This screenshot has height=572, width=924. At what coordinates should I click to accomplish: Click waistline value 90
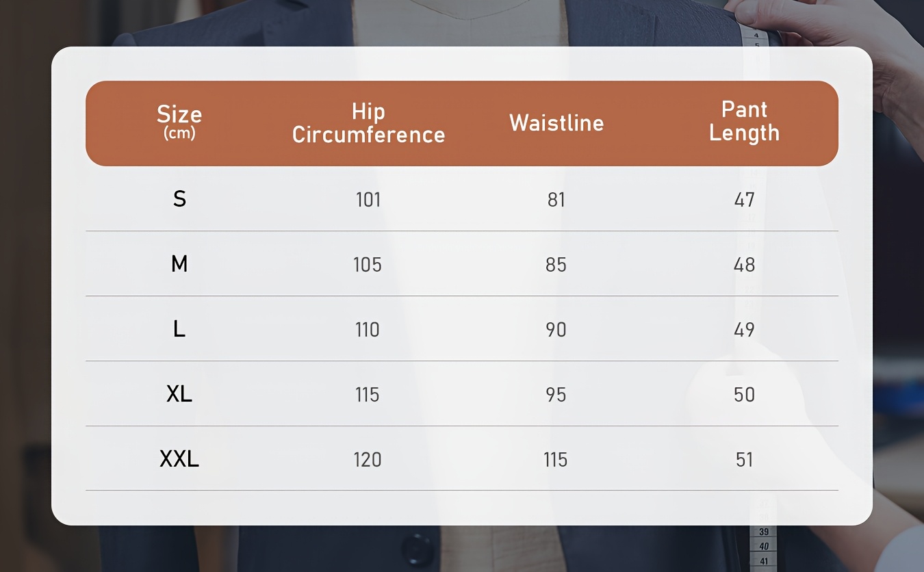pyautogui.click(x=556, y=330)
